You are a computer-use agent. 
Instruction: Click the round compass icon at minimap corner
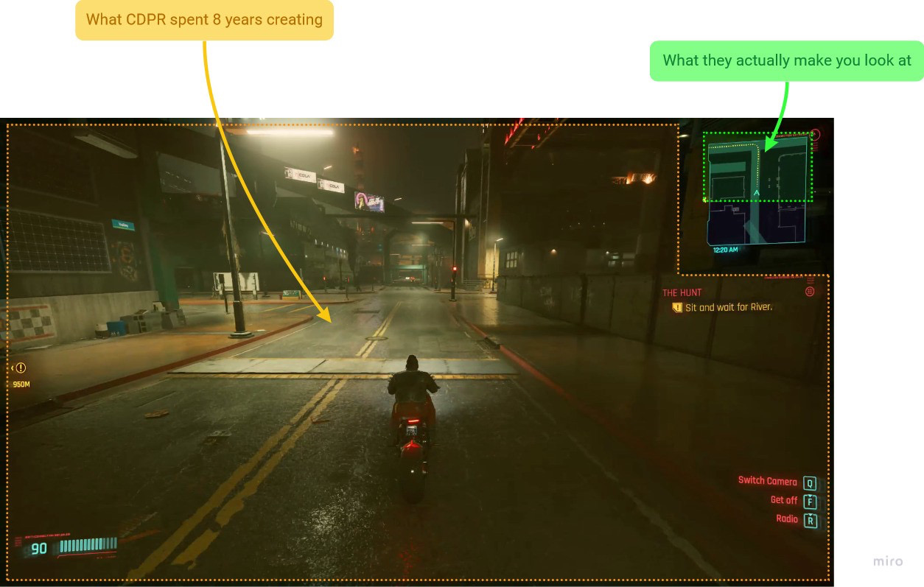pyautogui.click(x=814, y=135)
